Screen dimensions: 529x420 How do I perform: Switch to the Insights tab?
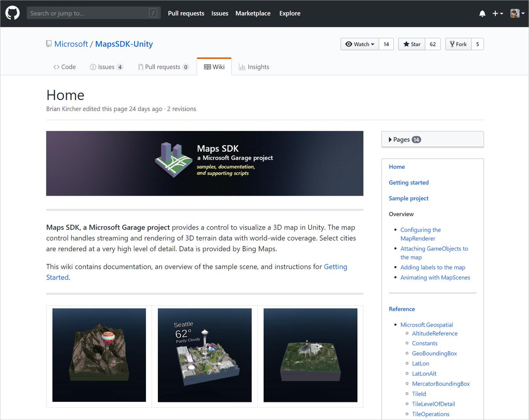point(254,67)
